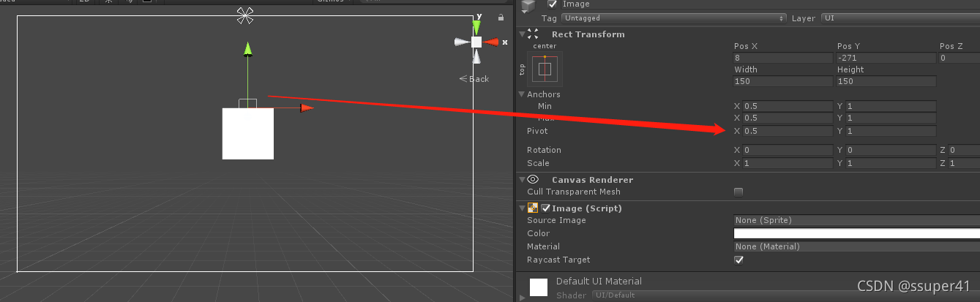Image resolution: width=980 pixels, height=302 pixels.
Task: Click the Pivot label
Action: pyautogui.click(x=537, y=132)
